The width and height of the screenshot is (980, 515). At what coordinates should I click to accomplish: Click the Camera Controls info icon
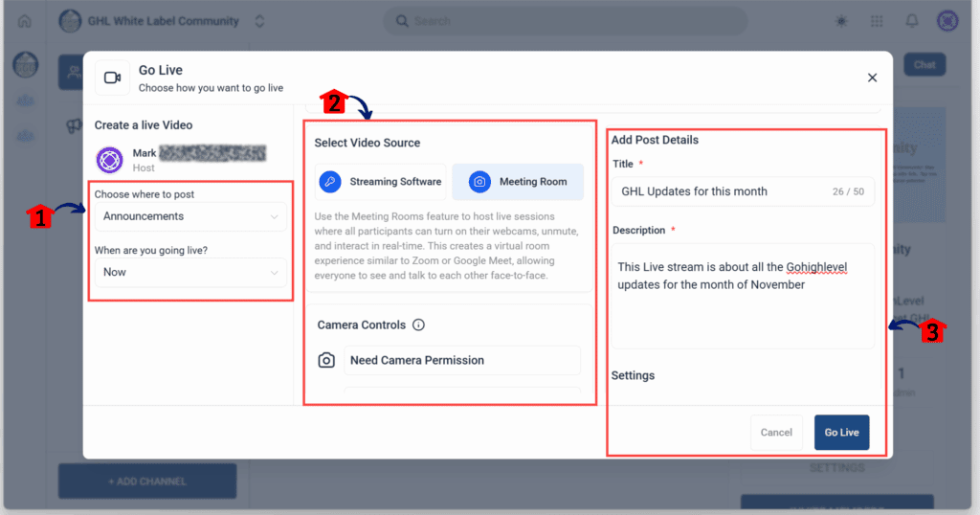tap(418, 325)
